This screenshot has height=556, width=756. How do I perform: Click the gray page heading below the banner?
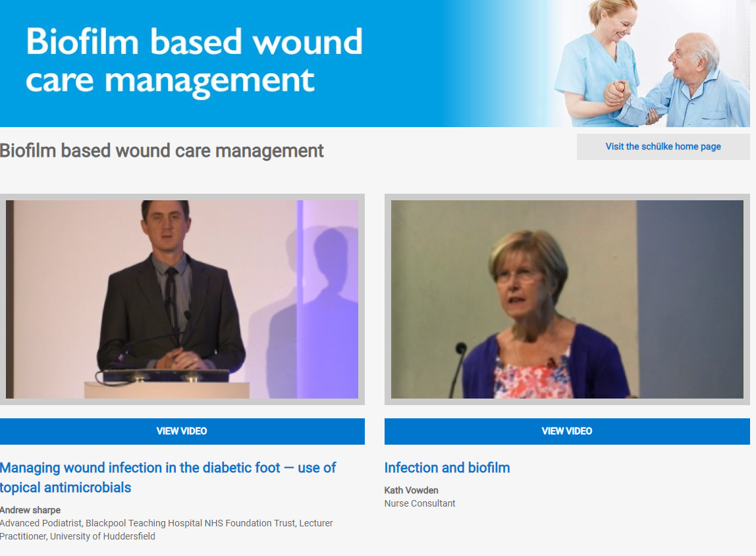pos(162,151)
